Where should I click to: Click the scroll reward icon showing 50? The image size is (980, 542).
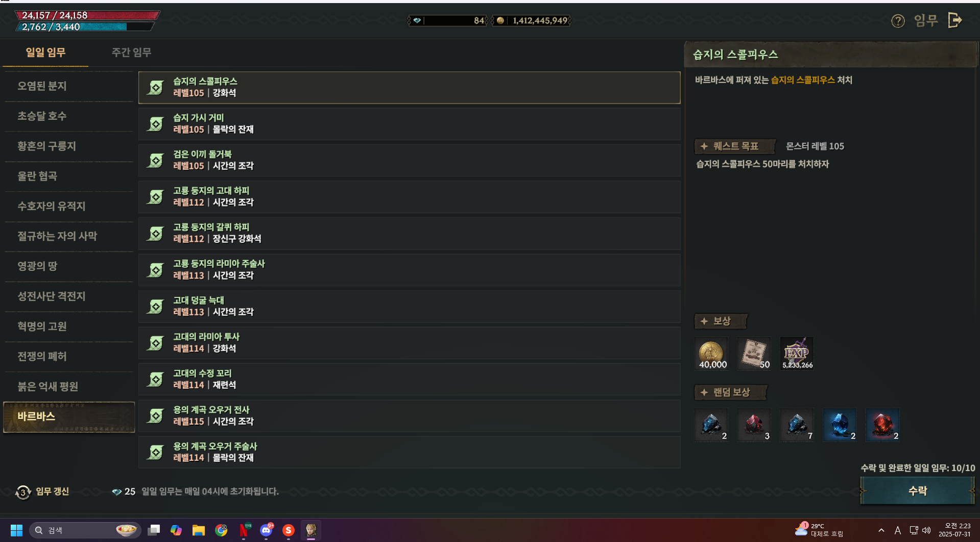754,353
